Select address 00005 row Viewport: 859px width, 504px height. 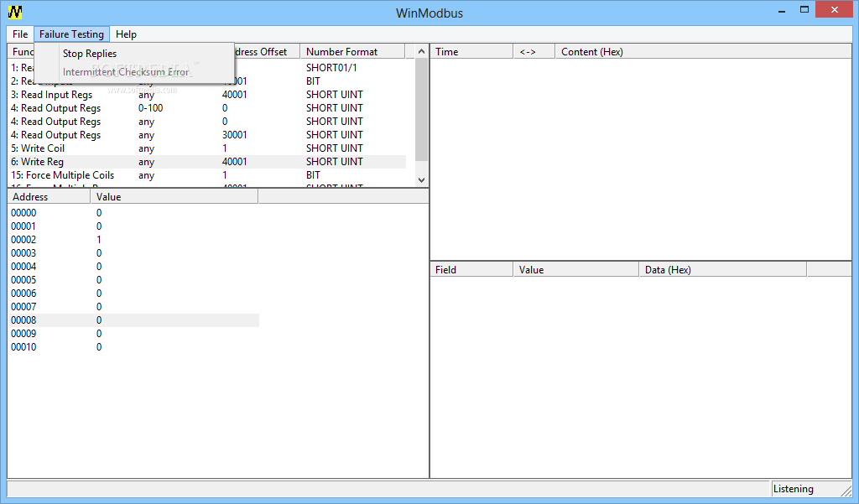[133, 279]
